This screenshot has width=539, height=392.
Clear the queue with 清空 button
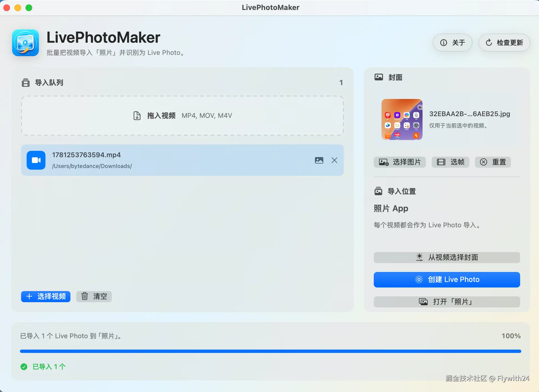pyautogui.click(x=94, y=296)
